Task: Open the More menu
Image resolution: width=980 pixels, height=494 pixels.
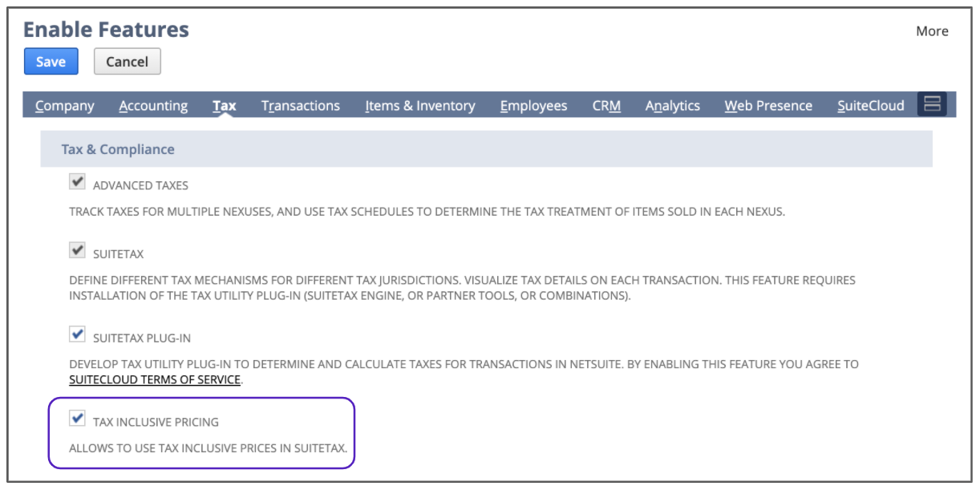Action: click(x=932, y=31)
